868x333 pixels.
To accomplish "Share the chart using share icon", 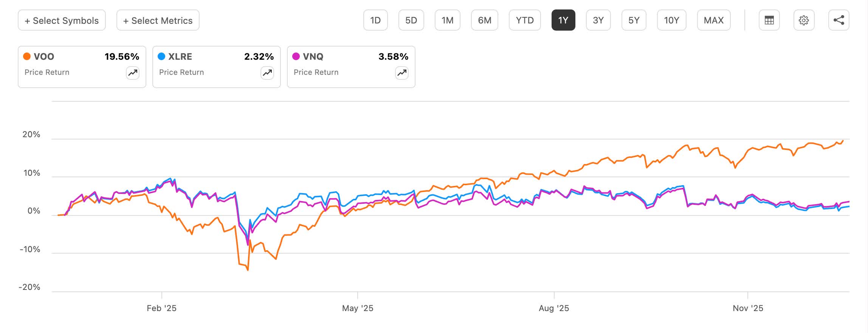I will [x=839, y=20].
